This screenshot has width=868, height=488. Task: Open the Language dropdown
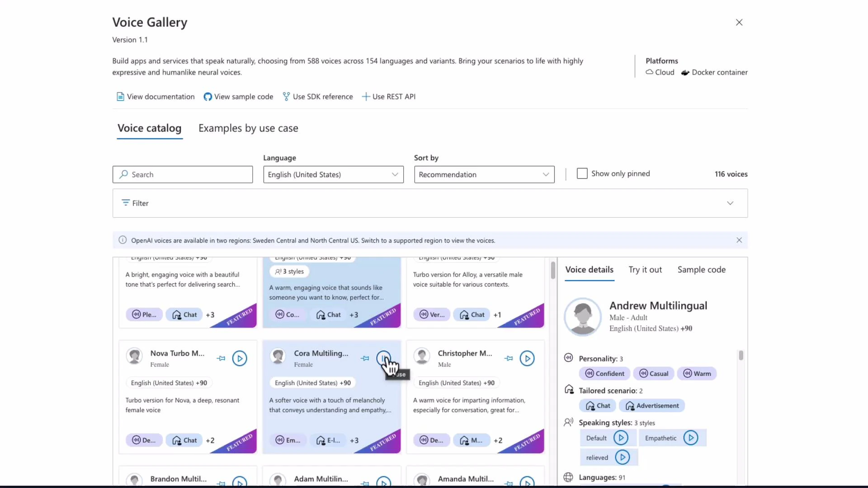[x=333, y=174]
